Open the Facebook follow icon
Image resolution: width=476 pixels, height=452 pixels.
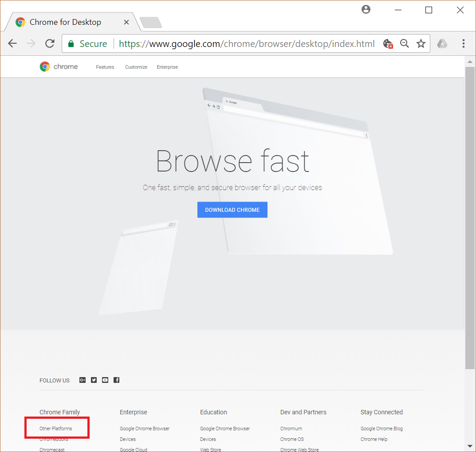(116, 380)
